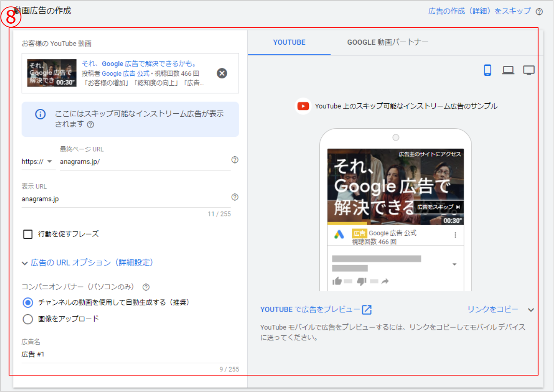The height and width of the screenshot is (392, 554).
Task: Select 画像をアップロード radio option
Action: coord(28,319)
